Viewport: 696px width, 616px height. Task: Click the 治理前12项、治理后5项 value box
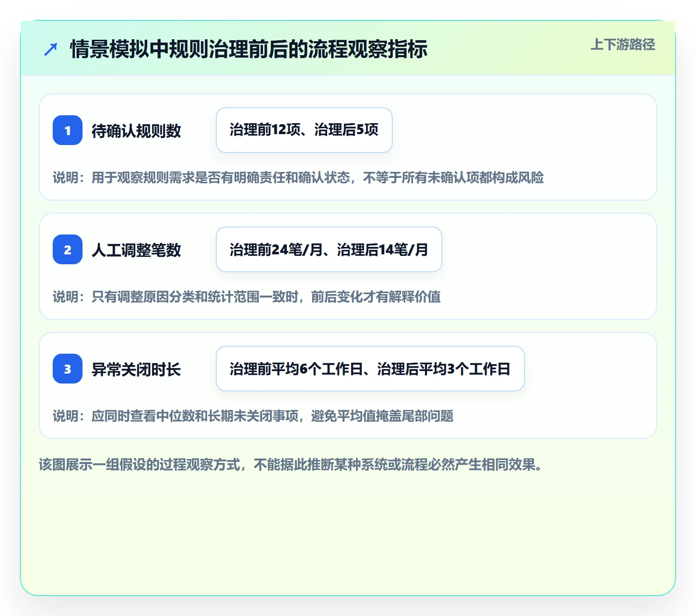click(x=304, y=130)
